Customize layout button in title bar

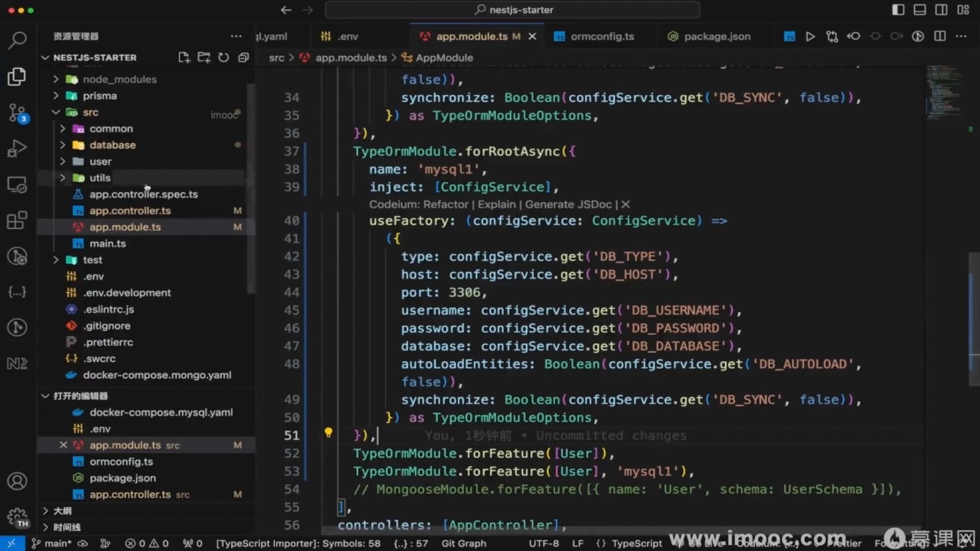962,10
